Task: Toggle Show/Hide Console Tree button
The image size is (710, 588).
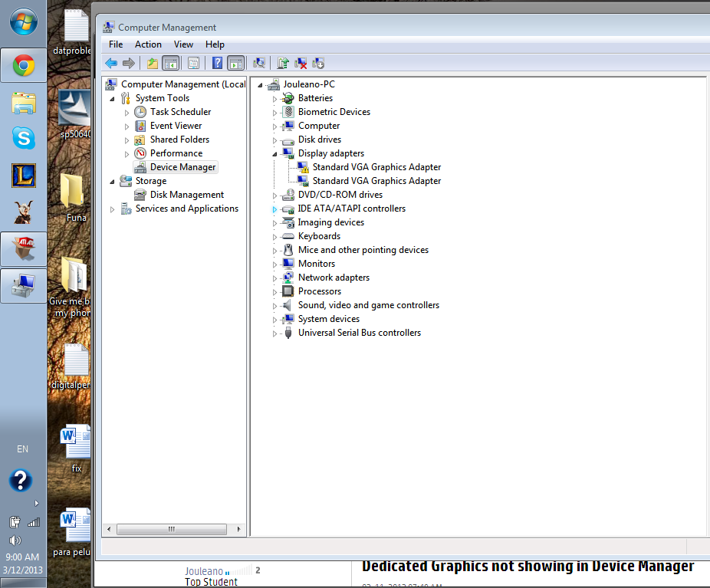Action: pos(171,64)
